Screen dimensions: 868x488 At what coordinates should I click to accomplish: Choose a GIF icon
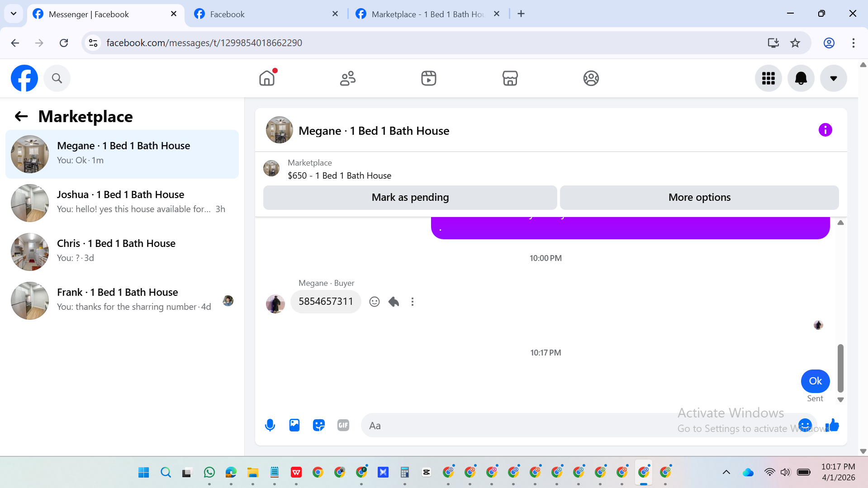(343, 425)
